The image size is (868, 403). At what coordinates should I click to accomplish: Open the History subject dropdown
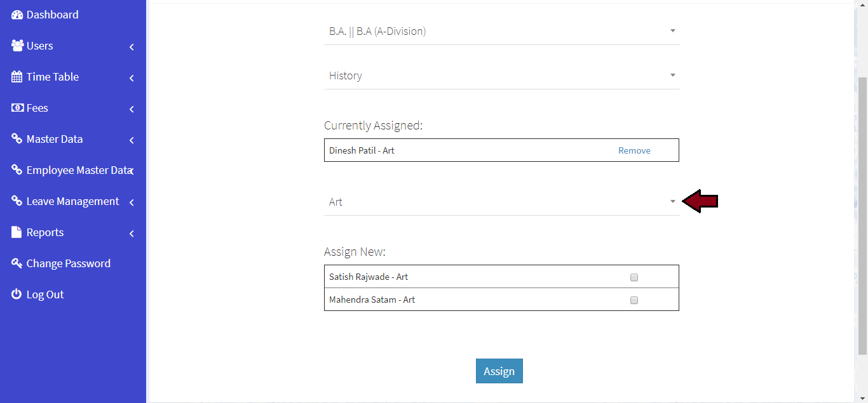tap(501, 76)
